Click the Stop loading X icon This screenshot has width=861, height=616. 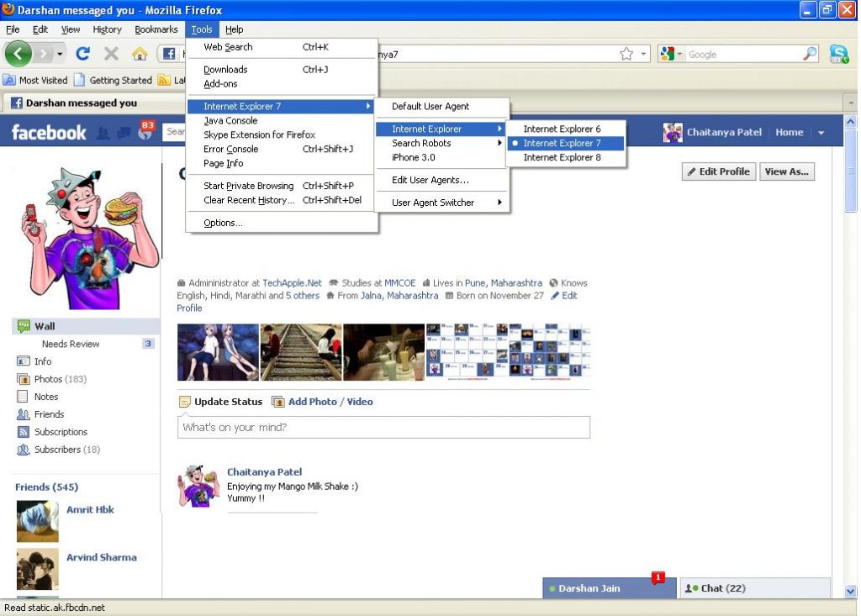tap(111, 54)
